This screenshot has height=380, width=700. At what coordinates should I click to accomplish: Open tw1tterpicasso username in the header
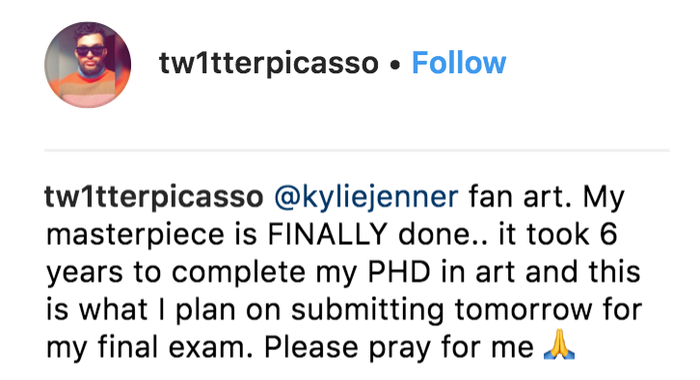pos(269,63)
